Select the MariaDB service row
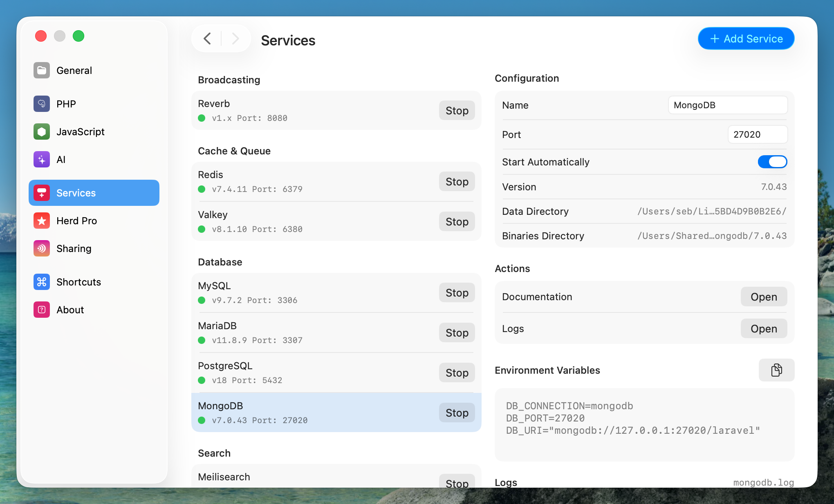The image size is (834, 504). coord(336,332)
